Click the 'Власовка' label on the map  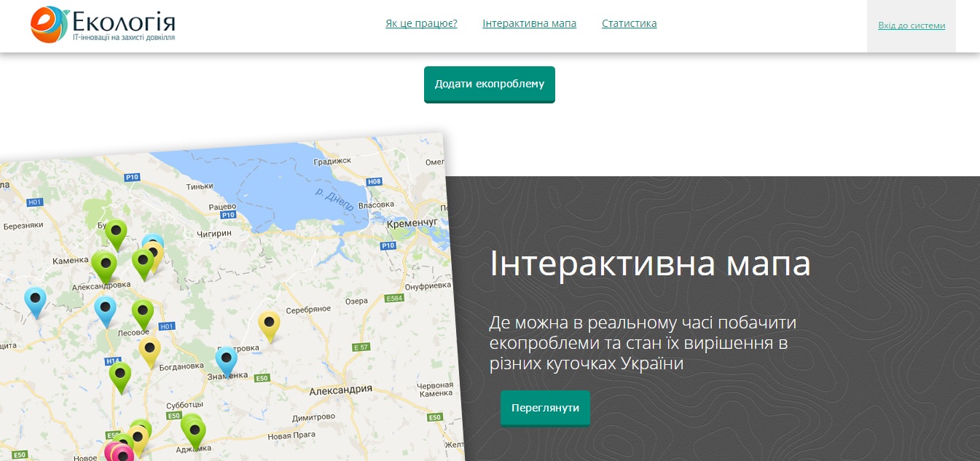377,205
